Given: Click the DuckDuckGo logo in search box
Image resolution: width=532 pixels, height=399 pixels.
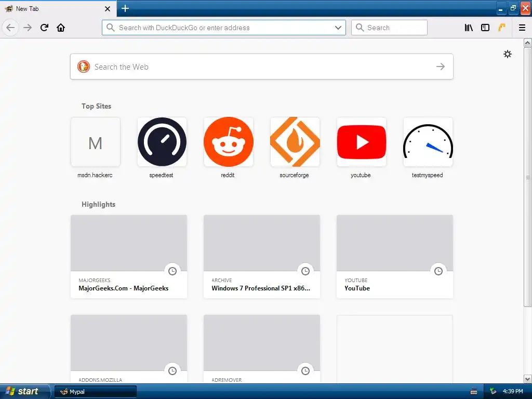Looking at the screenshot, I should point(84,66).
